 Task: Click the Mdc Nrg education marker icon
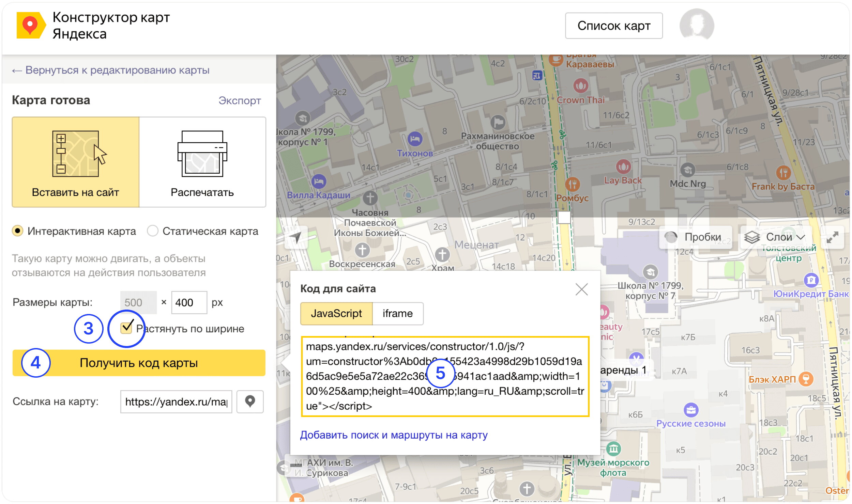pyautogui.click(x=687, y=170)
